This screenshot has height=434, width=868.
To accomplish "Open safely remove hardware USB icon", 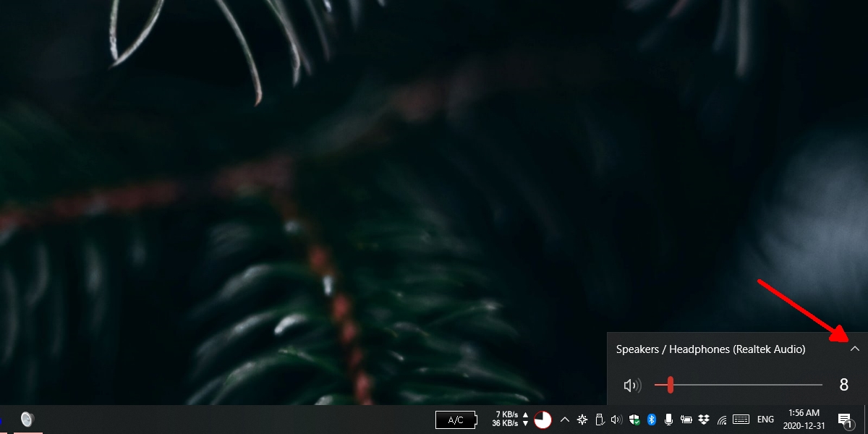I will click(599, 420).
